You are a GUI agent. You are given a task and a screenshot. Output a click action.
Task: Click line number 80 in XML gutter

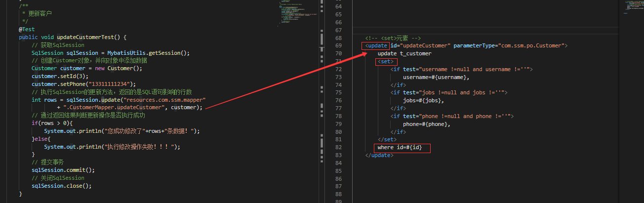[x=338, y=132]
